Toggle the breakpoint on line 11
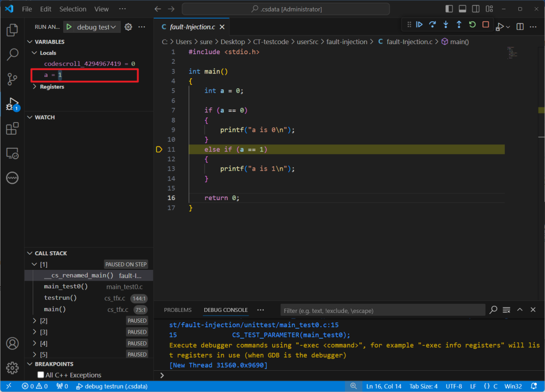The height and width of the screenshot is (392, 545). coord(159,149)
